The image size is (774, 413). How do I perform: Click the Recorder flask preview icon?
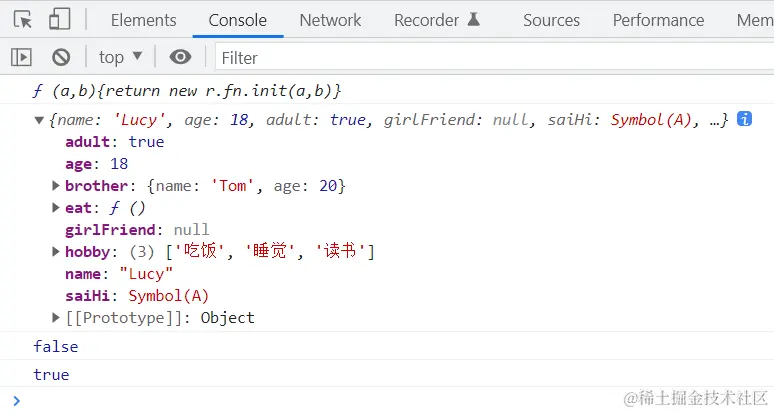tap(473, 19)
